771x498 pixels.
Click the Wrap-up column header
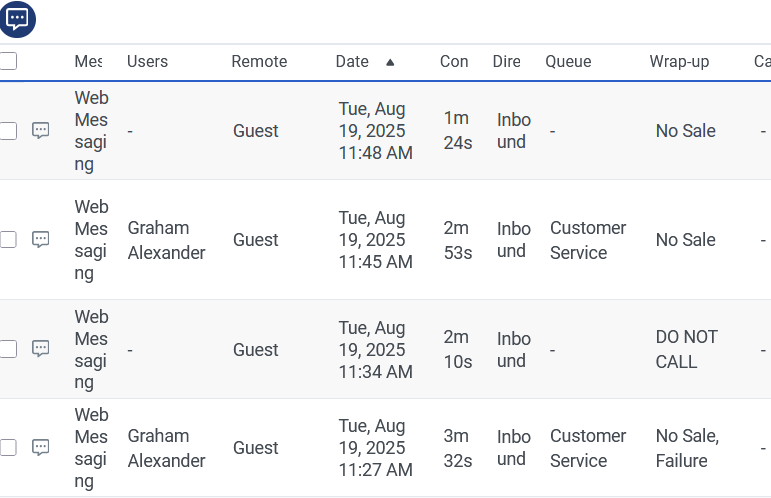[679, 62]
